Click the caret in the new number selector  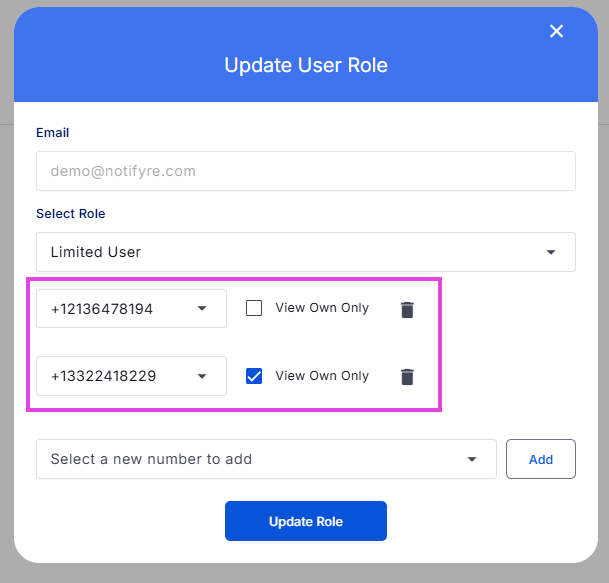pos(472,459)
